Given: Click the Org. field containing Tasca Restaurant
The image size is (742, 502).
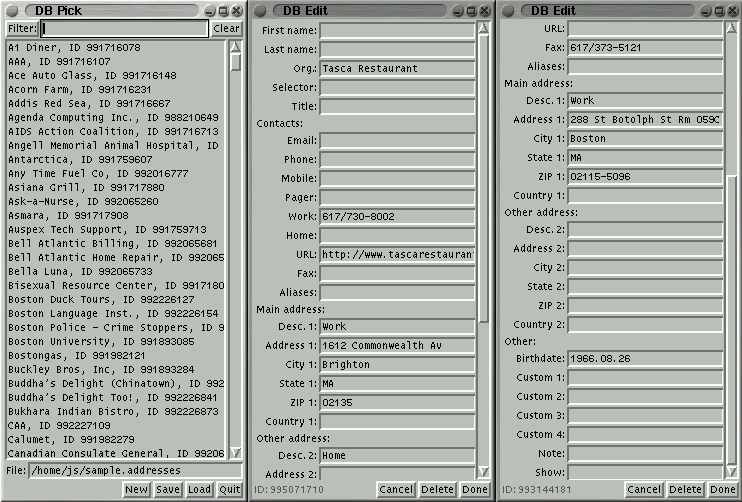Looking at the screenshot, I should click(397, 69).
